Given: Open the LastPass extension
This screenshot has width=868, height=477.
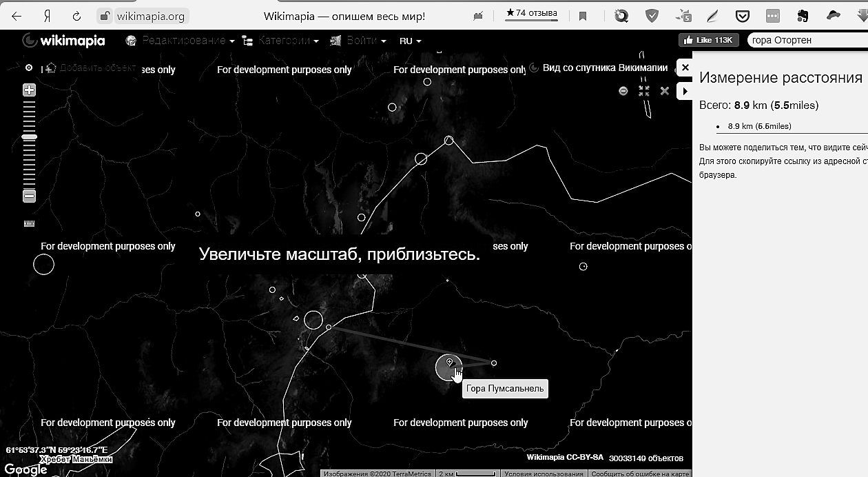Looking at the screenshot, I should click(x=772, y=14).
